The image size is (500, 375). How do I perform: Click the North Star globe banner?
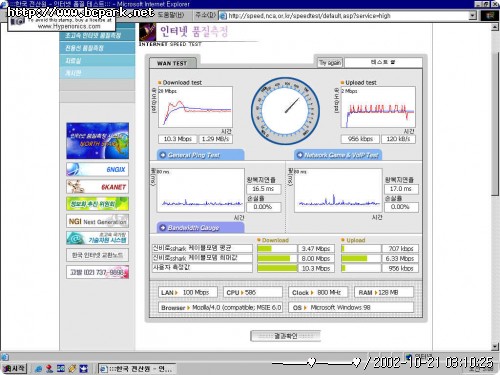pos(97,141)
